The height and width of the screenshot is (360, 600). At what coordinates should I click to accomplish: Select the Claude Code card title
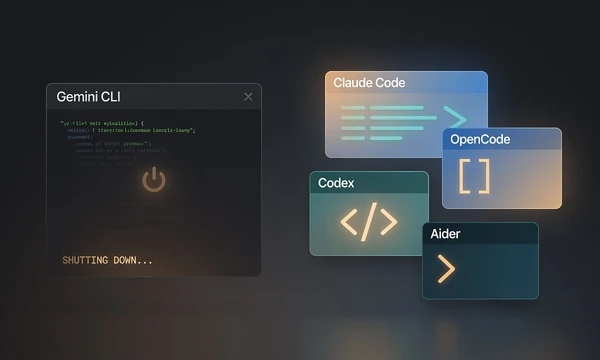(x=369, y=83)
